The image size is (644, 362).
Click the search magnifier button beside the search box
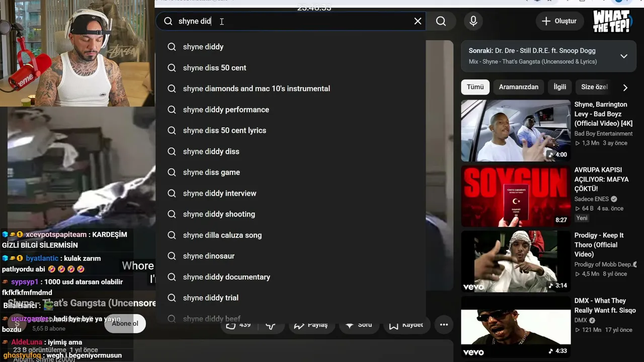[x=441, y=21]
